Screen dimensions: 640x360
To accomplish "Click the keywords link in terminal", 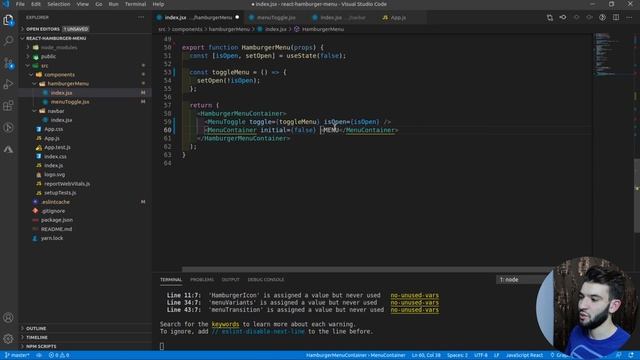I will pyautogui.click(x=225, y=324).
